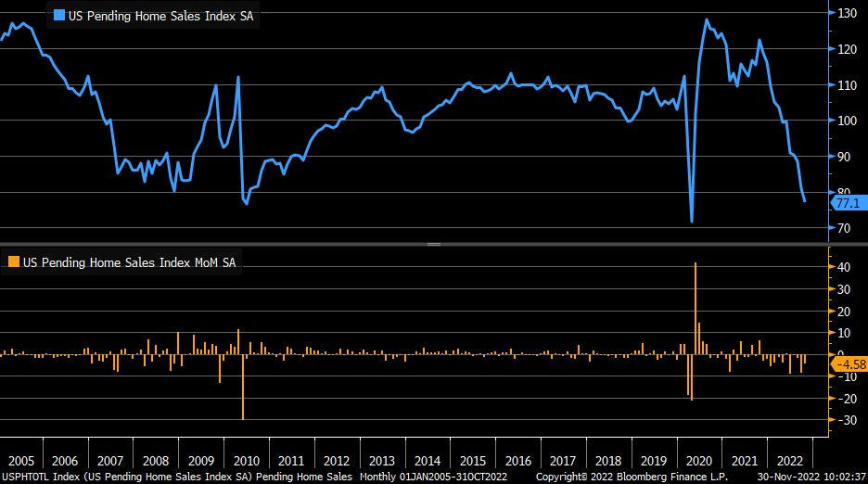Image resolution: width=868 pixels, height=484 pixels.
Task: Click the USPHTOTL Index ticker text in footer
Action: (45, 477)
